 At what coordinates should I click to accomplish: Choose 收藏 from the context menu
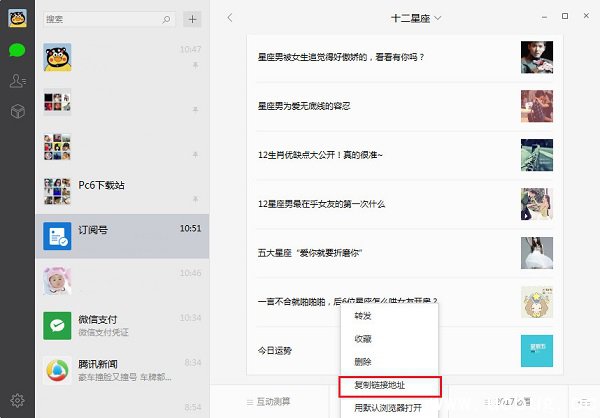point(390,339)
